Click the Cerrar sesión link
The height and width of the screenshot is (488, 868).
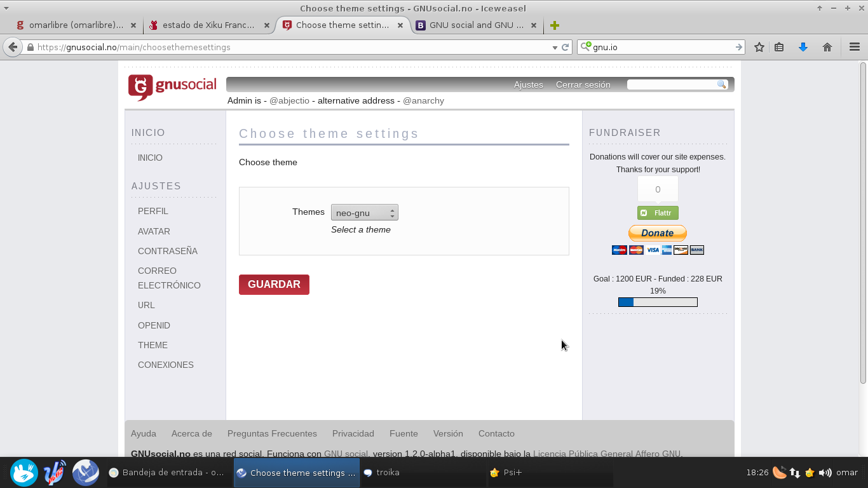583,85
